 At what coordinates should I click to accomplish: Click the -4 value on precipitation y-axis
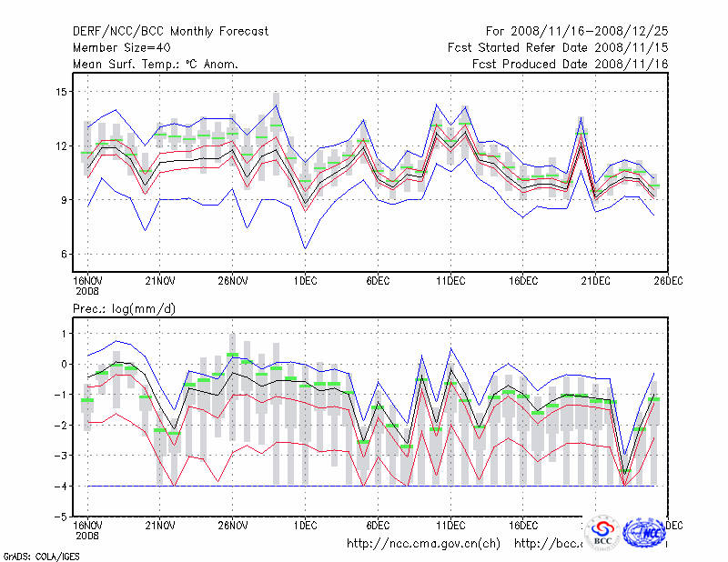point(60,486)
